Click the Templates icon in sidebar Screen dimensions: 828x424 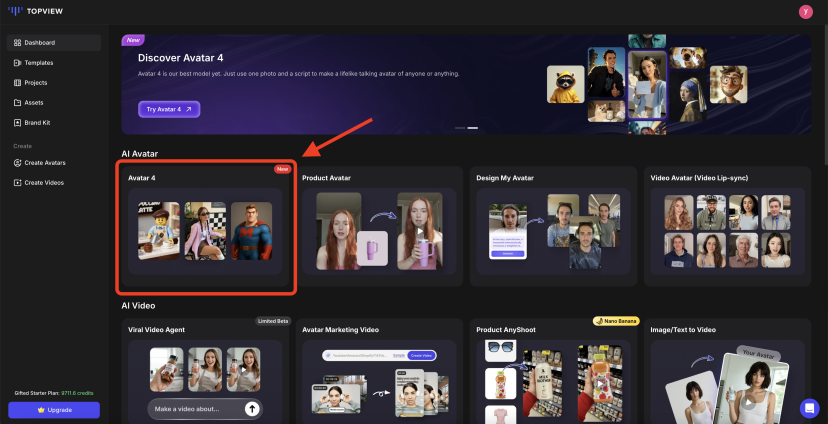point(17,63)
